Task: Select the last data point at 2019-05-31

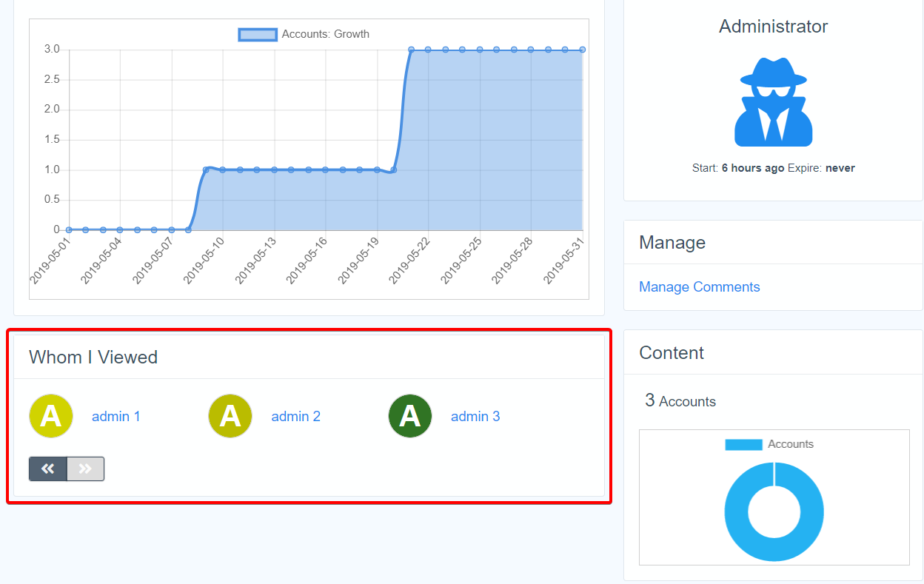Action: pyautogui.click(x=583, y=50)
